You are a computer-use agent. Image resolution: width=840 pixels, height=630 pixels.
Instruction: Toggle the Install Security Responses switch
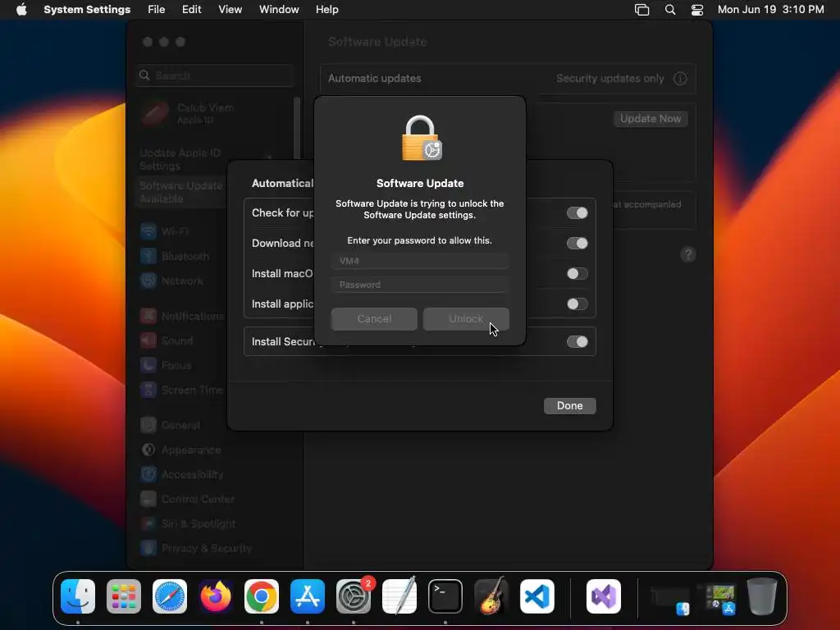coord(577,341)
